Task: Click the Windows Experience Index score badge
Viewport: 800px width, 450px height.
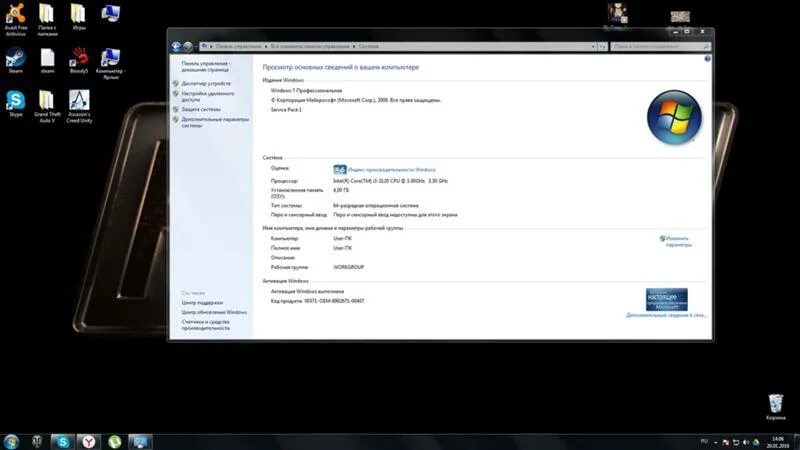Action: [x=340, y=169]
